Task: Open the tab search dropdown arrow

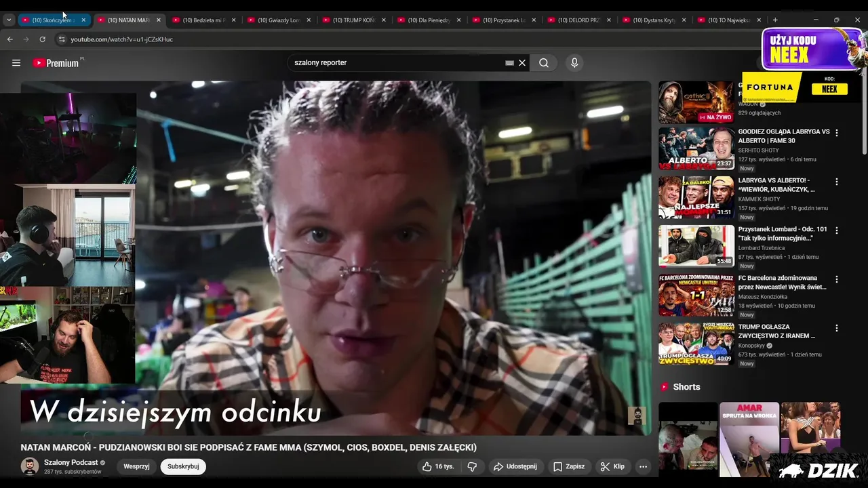Action: tap(9, 20)
